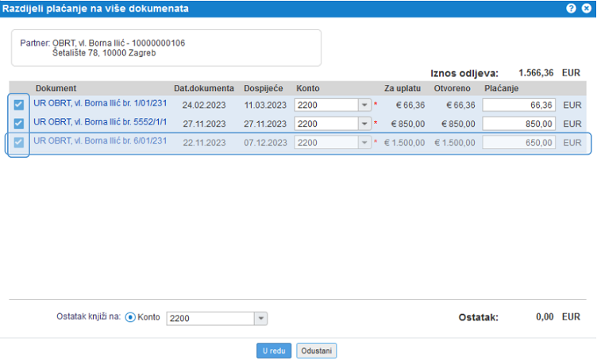Click due date 11.03.2023
This screenshot has width=597, height=364.
click(265, 105)
